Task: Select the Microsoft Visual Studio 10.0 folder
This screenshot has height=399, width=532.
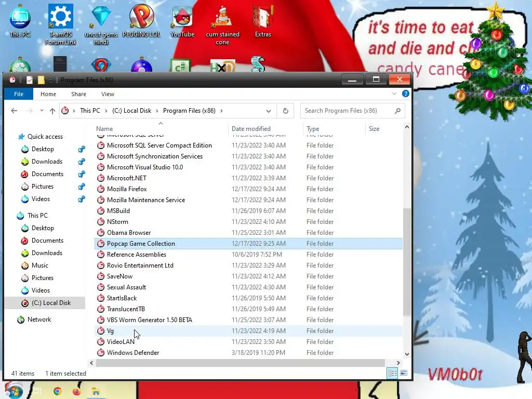Action: (x=248, y=167)
